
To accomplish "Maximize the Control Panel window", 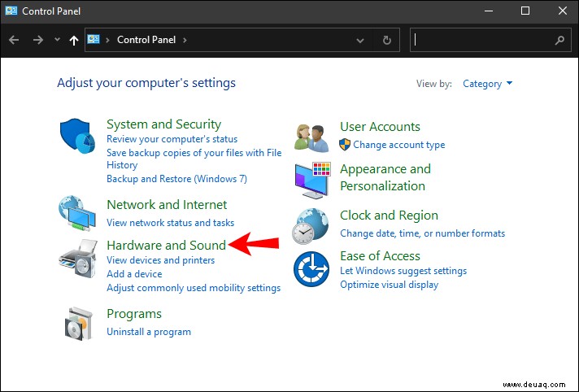I will (x=525, y=11).
